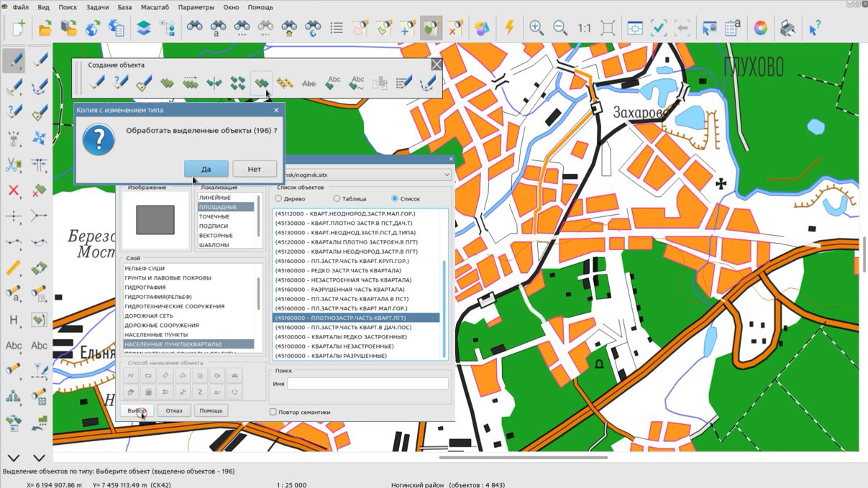The image size is (868, 488).
Task: Click the red X delete tool
Action: click(13, 190)
